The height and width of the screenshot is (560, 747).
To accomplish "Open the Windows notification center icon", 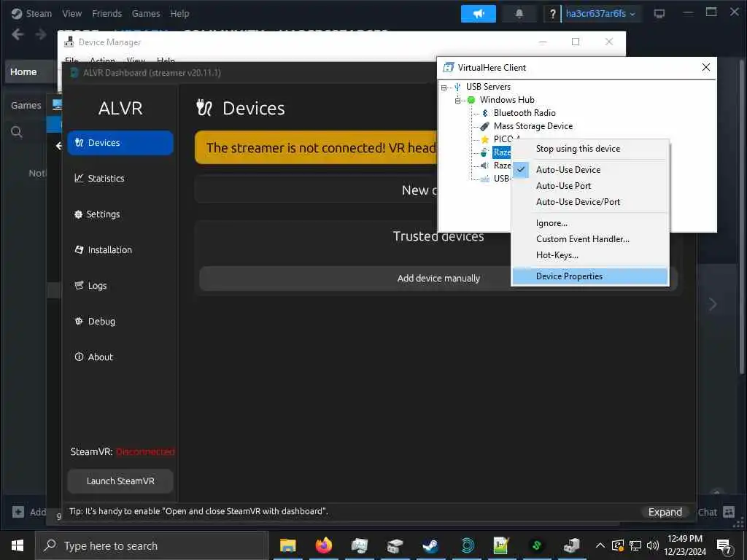I will pos(724,547).
